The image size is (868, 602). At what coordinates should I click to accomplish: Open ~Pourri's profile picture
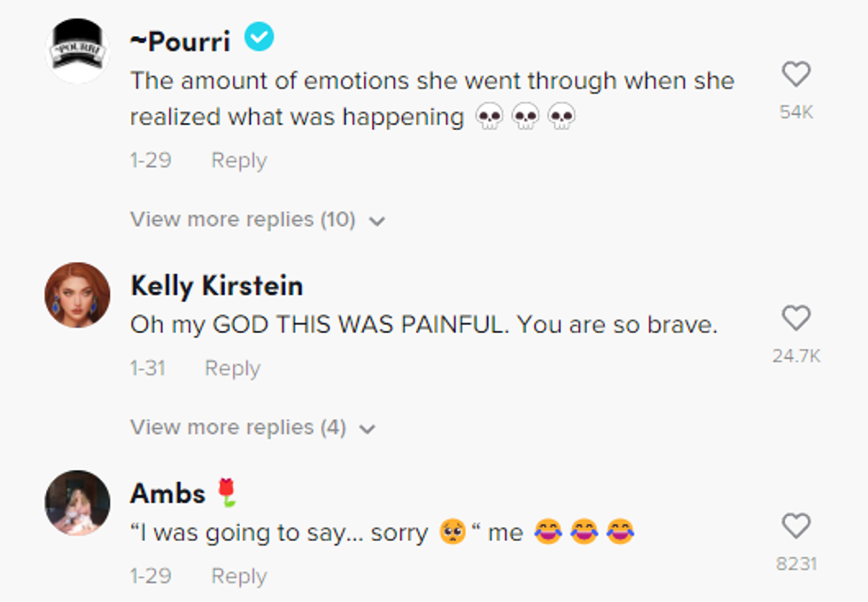tap(77, 50)
